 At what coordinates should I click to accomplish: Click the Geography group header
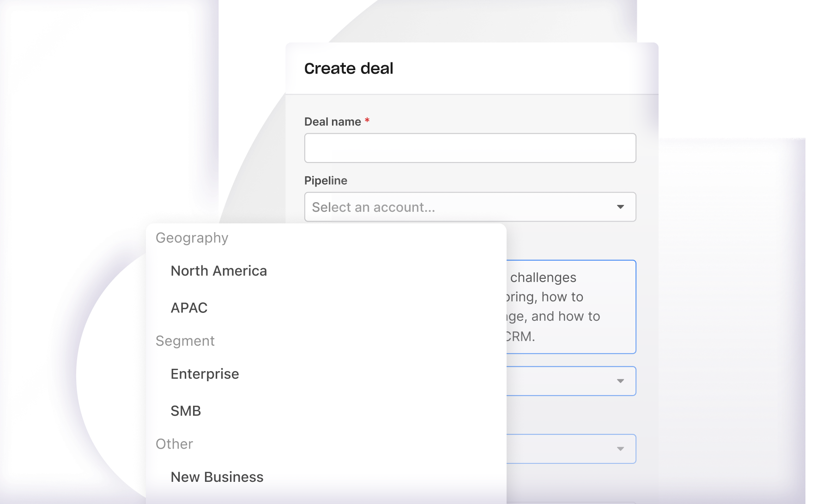point(192,238)
